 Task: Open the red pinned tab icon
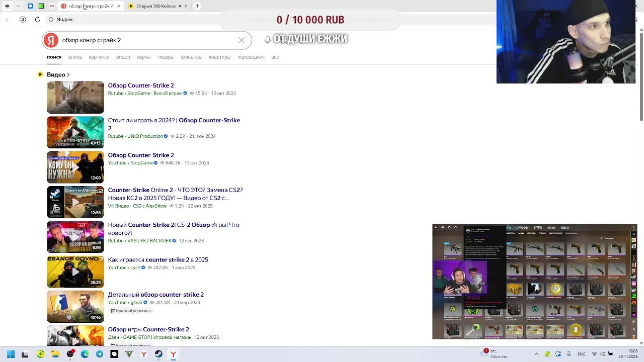tap(52, 6)
